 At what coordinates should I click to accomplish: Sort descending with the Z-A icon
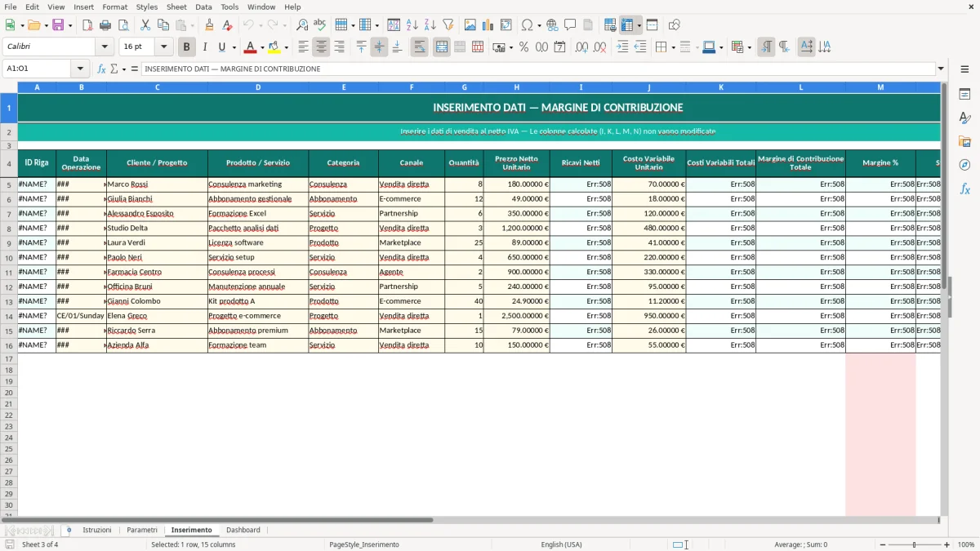pos(430,24)
